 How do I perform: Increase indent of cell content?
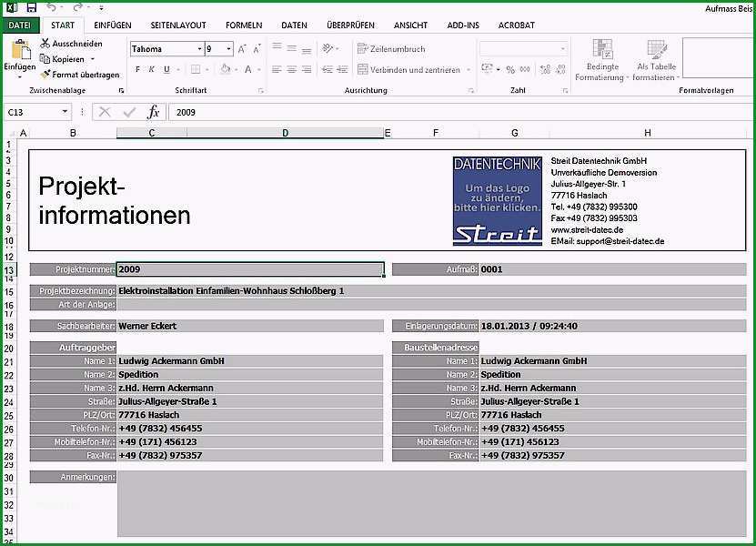[x=342, y=69]
